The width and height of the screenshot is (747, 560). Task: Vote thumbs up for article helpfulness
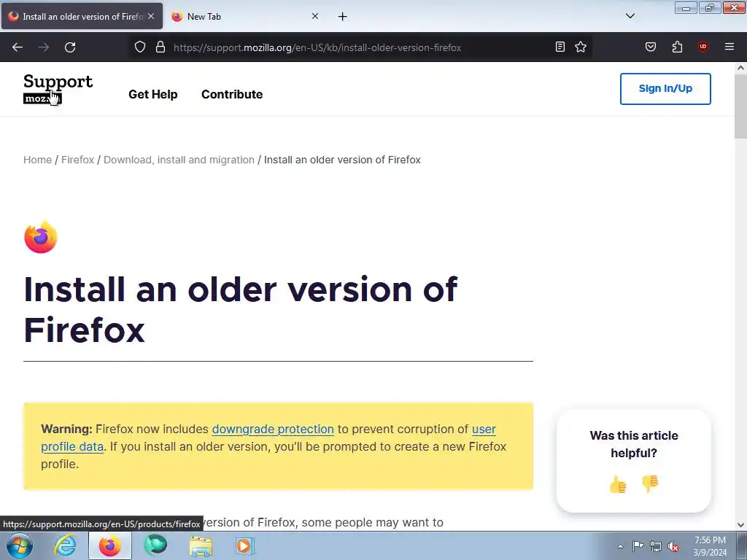[x=618, y=484]
